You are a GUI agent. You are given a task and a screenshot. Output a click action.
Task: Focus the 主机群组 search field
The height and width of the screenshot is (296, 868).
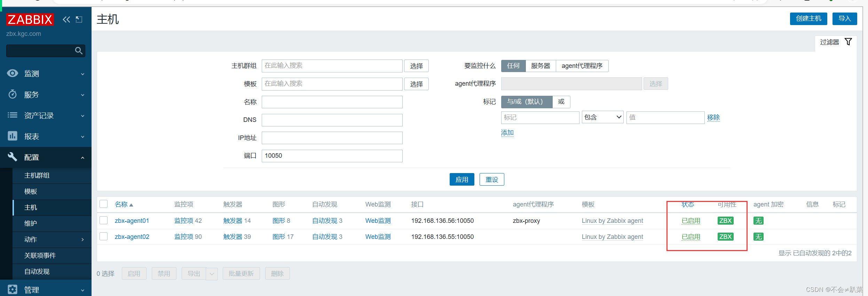pyautogui.click(x=332, y=66)
